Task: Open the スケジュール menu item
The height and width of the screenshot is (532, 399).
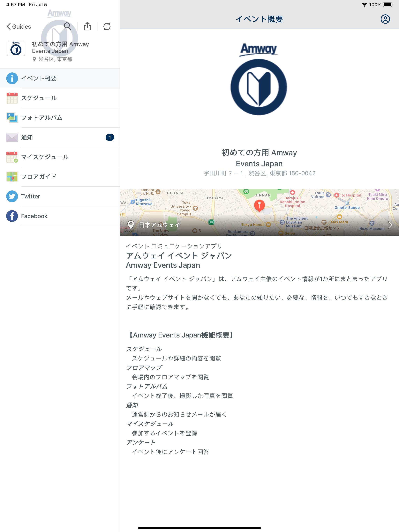Action: pyautogui.click(x=60, y=98)
